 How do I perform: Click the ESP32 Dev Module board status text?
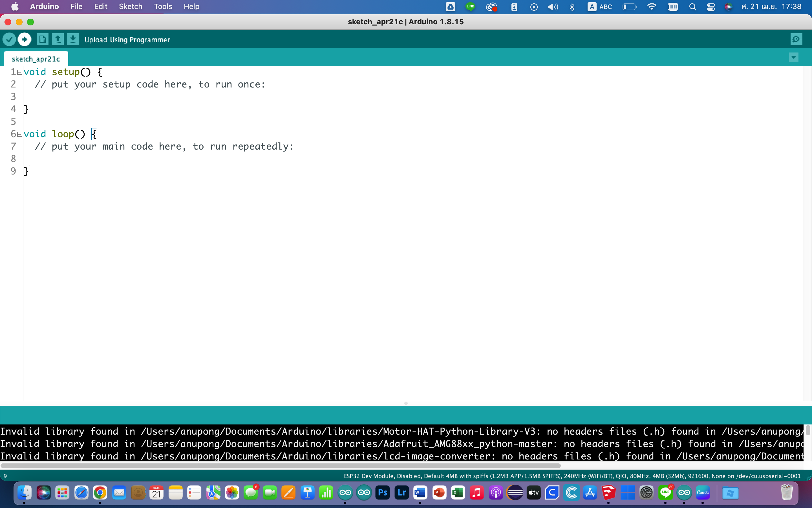(572, 476)
